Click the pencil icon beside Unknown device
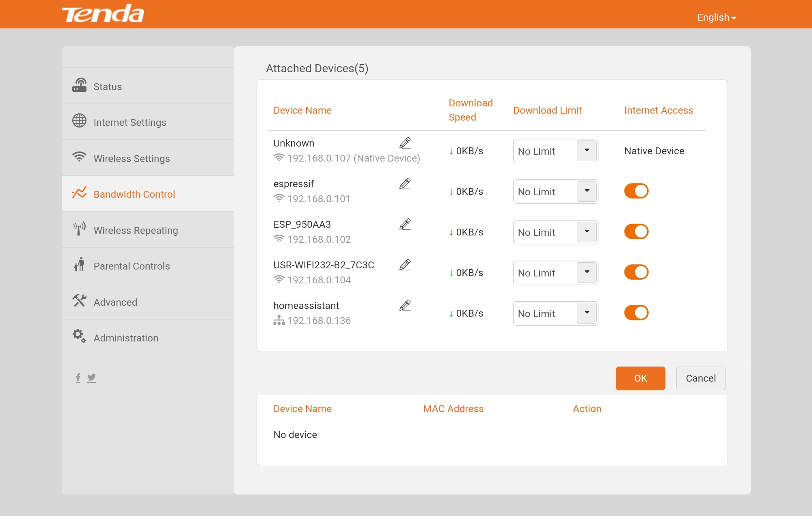The height and width of the screenshot is (516, 812). [x=405, y=143]
